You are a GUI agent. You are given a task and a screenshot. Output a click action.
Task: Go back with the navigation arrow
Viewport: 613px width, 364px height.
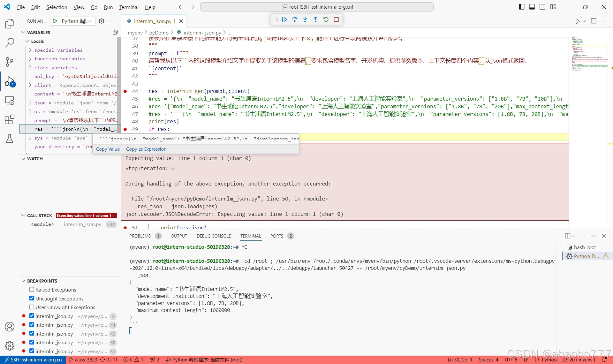(x=181, y=7)
